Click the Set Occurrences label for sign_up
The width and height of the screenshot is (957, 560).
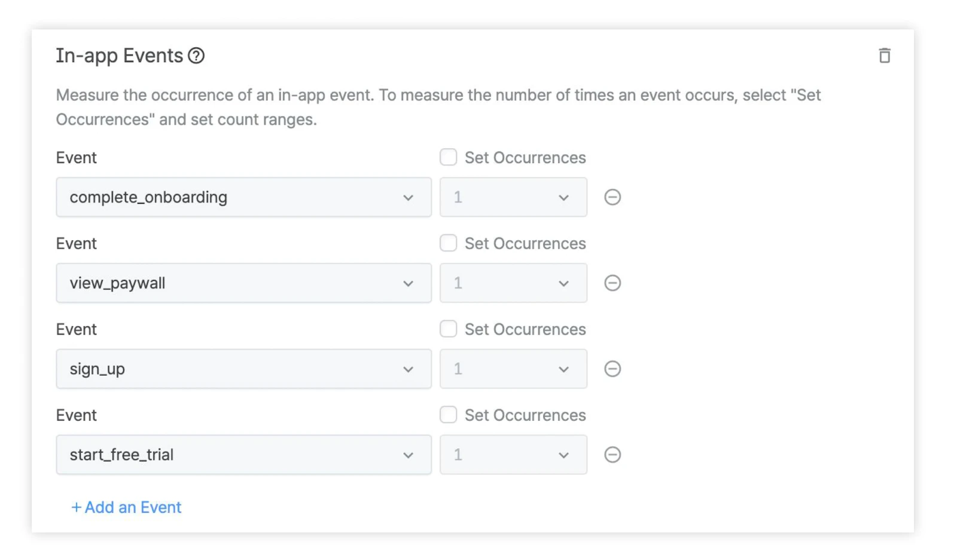[x=525, y=329]
